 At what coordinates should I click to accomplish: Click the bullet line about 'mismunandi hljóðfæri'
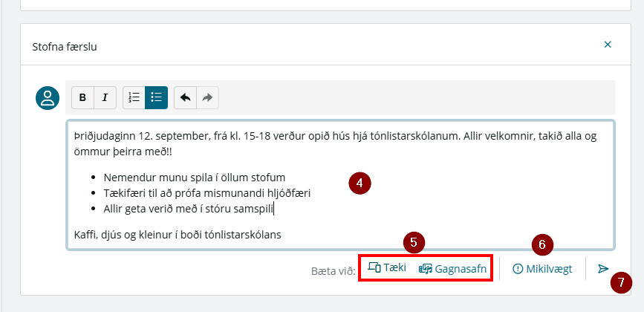pos(207,193)
